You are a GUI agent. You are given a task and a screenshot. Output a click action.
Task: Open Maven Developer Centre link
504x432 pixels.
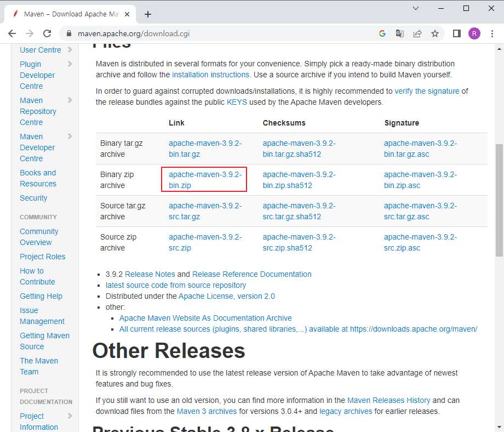[37, 147]
